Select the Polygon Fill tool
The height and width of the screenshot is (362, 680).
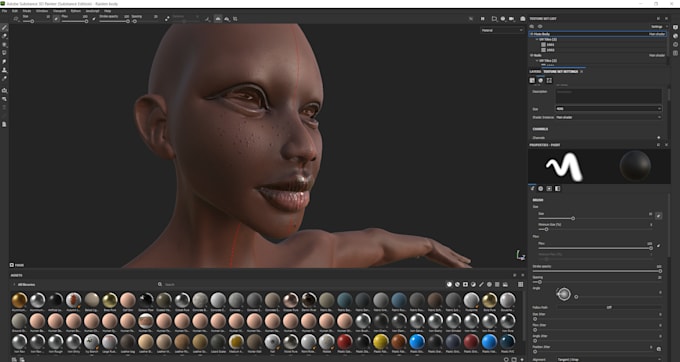5,53
